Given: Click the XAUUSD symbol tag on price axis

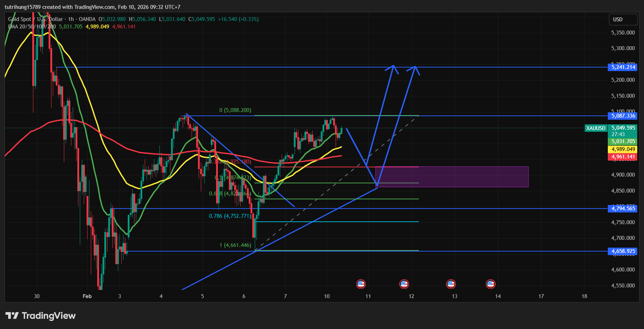Looking at the screenshot, I should tap(596, 128).
